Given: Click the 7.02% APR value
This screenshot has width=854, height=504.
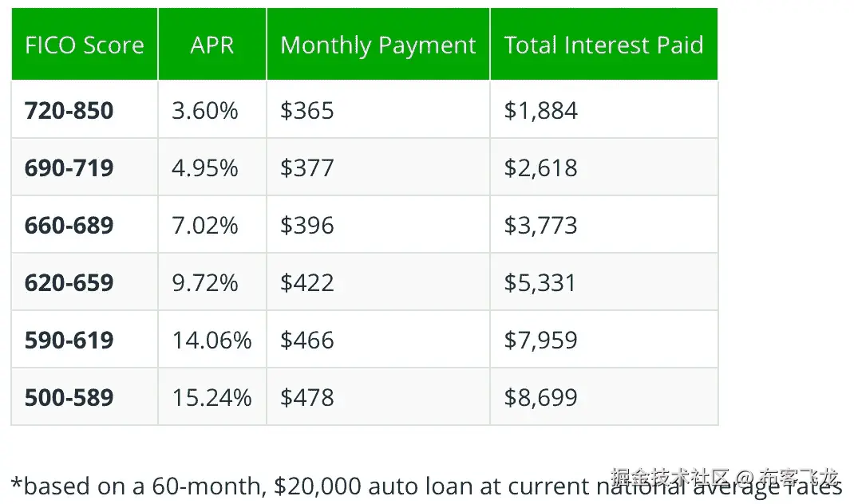Looking at the screenshot, I should [205, 226].
